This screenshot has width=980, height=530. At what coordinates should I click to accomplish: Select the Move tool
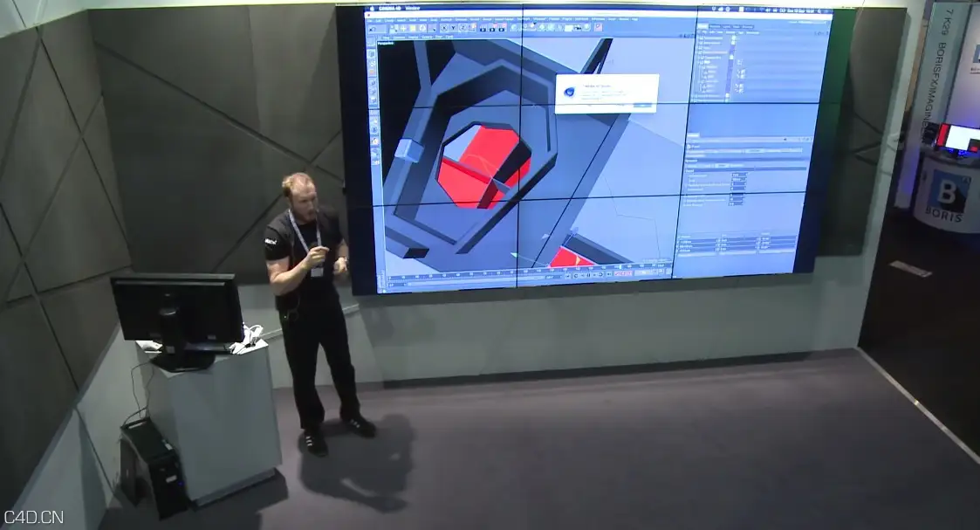coord(403,29)
